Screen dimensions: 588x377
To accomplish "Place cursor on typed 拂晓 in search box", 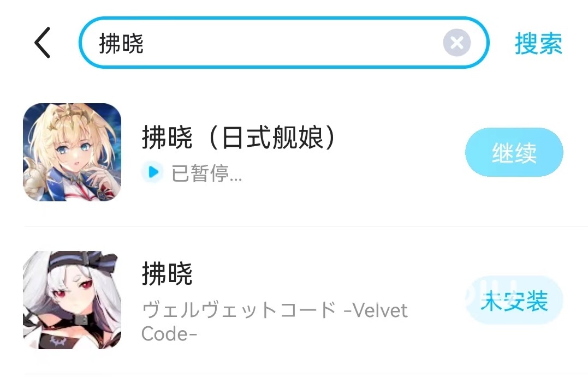I will tap(121, 44).
